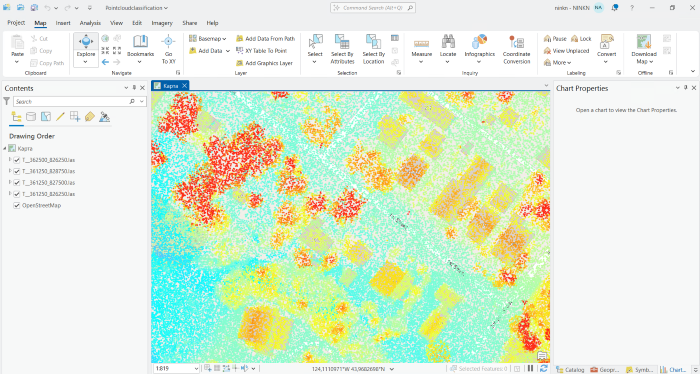Image resolution: width=700 pixels, height=374 pixels.
Task: Toggle visibility of T__361250_827500.las layer
Action: coord(17,183)
